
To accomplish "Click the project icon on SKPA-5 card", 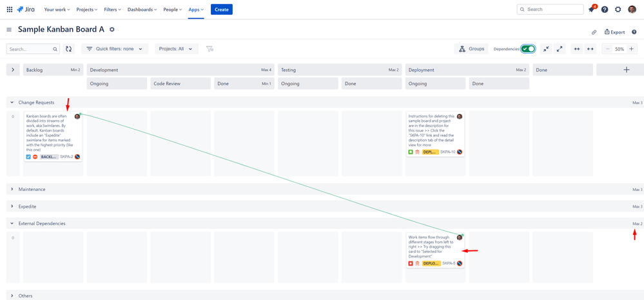I will (x=460, y=263).
